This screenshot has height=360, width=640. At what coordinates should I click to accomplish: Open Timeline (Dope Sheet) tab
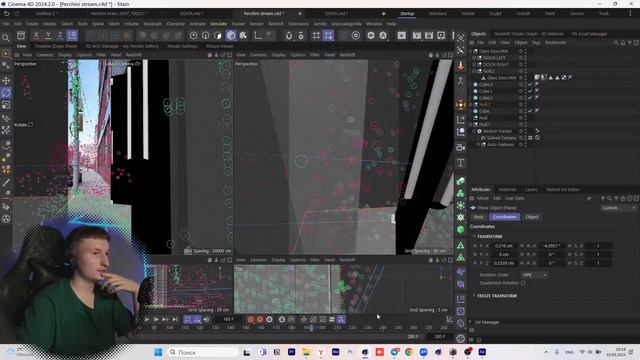pyautogui.click(x=56, y=47)
